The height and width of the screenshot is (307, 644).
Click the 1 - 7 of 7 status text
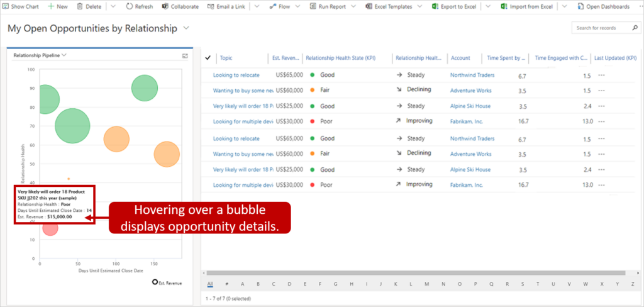click(x=228, y=298)
